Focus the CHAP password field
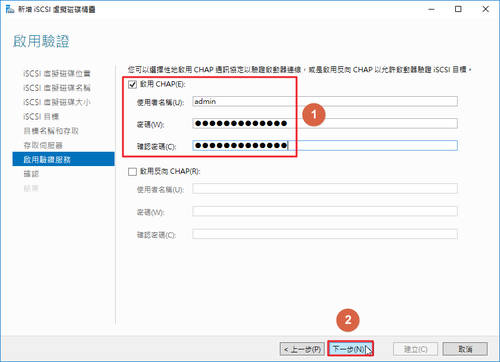The width and height of the screenshot is (500, 362). 325,123
